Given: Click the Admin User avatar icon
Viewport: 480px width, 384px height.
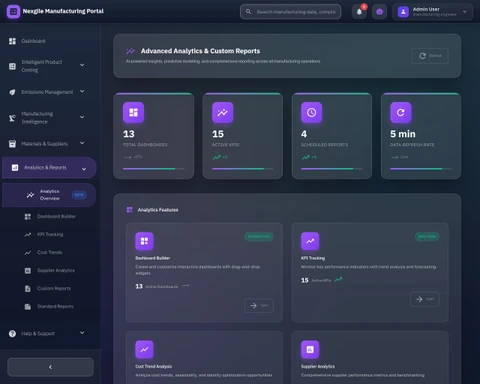Looking at the screenshot, I should (x=403, y=12).
